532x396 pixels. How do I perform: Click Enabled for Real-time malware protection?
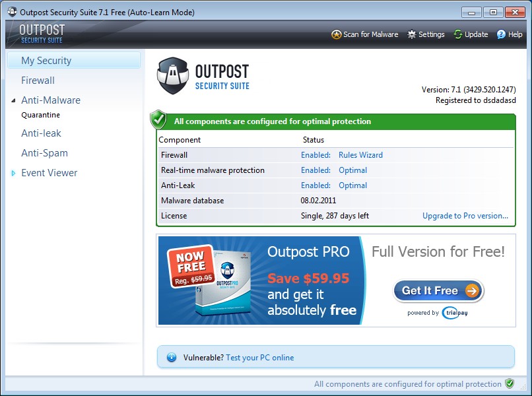316,170
